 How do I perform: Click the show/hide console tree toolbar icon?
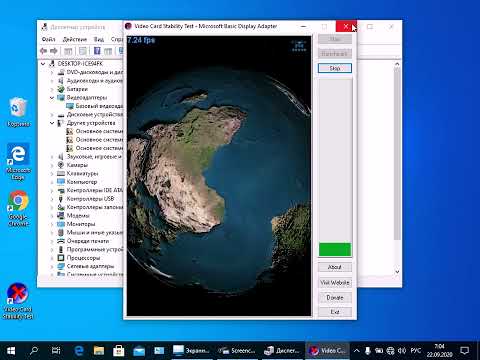[68, 51]
